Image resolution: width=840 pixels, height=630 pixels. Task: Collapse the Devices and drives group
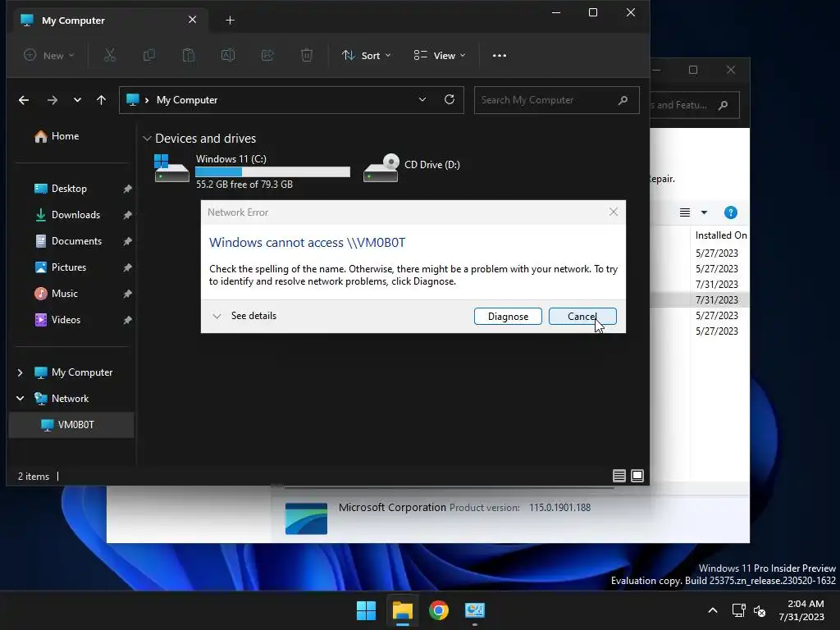(x=147, y=139)
